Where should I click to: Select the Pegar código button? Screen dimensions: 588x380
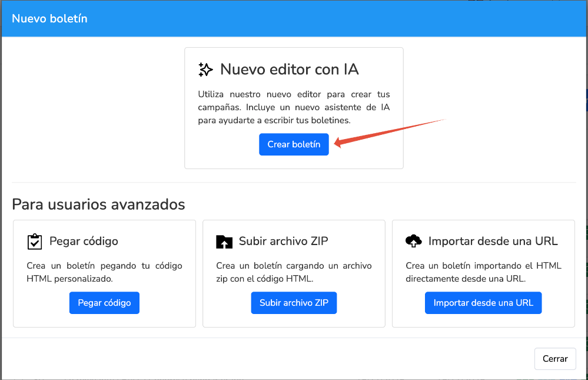pyautogui.click(x=104, y=303)
